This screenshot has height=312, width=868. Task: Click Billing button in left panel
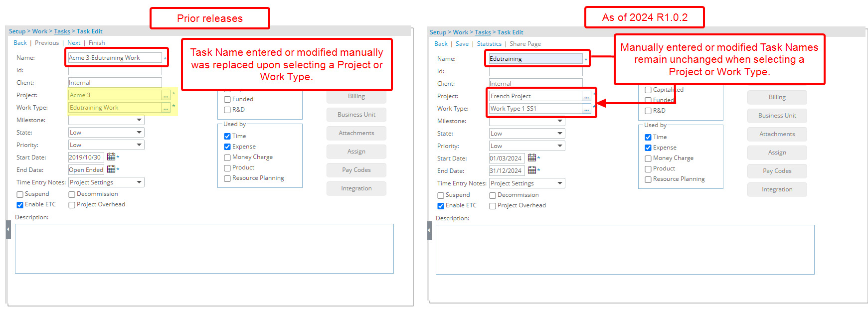pyautogui.click(x=356, y=96)
